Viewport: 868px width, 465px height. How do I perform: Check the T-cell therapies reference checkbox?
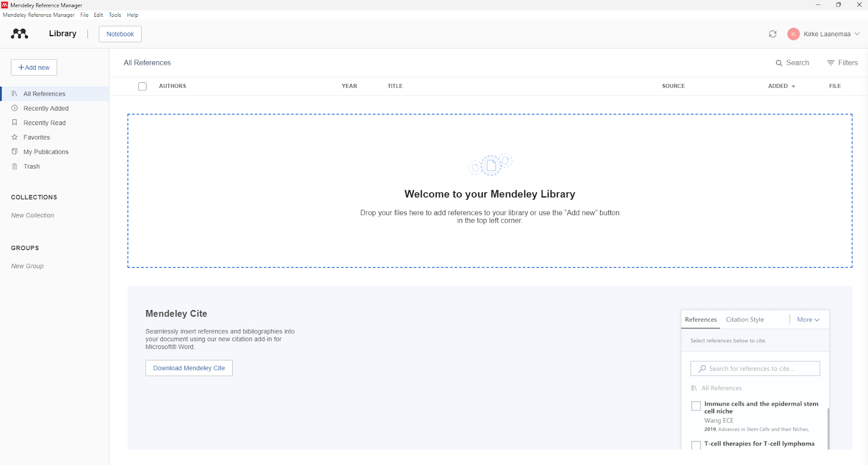click(x=696, y=445)
